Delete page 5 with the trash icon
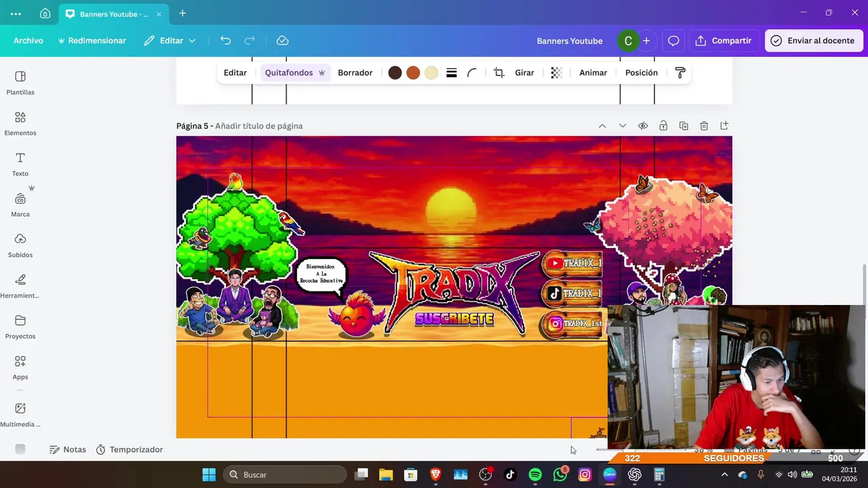Viewport: 868px width, 488px height. click(704, 126)
